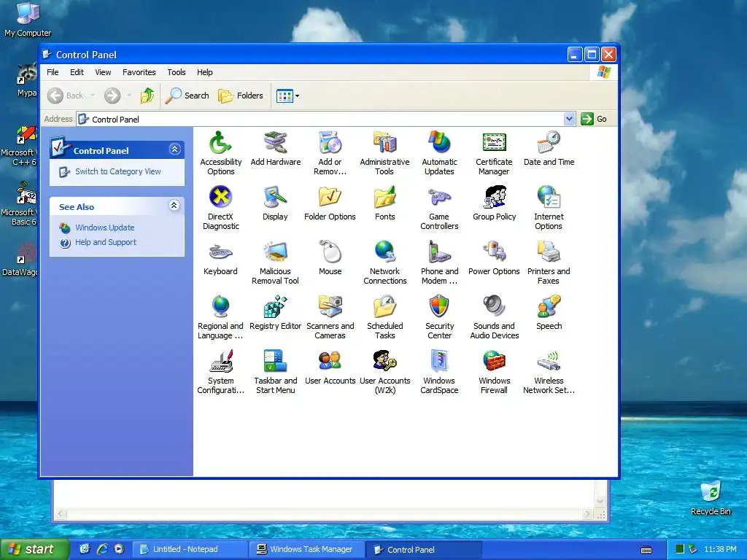
Task: Collapse the Control Panel sidebar section
Action: click(174, 149)
